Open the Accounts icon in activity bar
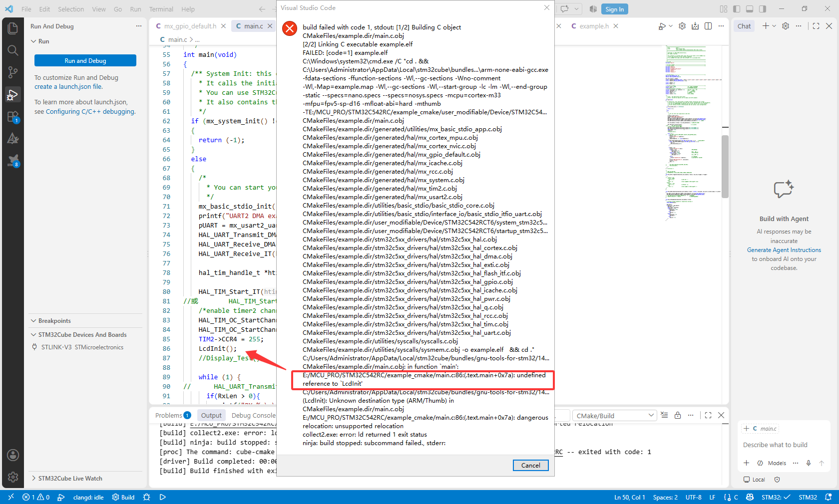This screenshot has height=504, width=839. (13, 455)
